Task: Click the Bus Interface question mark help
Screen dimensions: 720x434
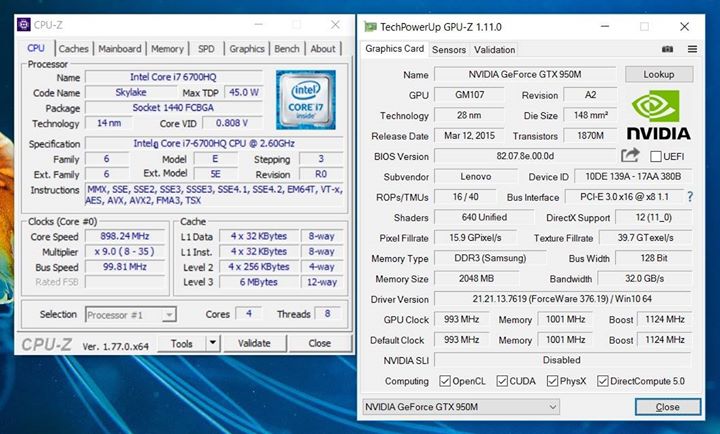Action: coord(690,197)
